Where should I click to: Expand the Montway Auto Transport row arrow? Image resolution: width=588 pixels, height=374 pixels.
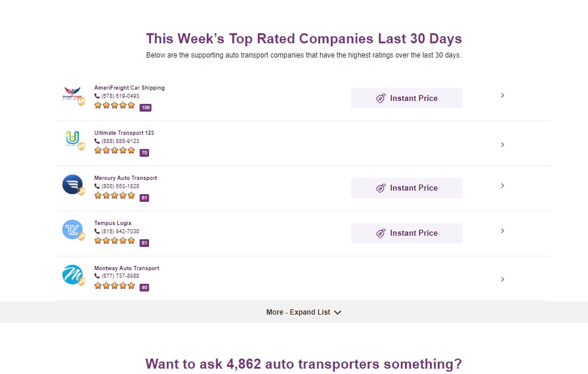pos(502,280)
